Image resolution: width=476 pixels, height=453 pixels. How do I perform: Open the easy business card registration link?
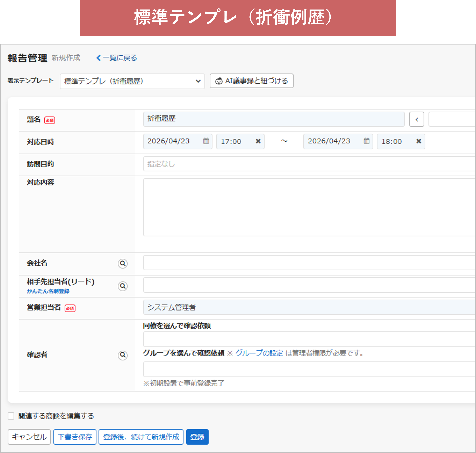click(x=48, y=291)
